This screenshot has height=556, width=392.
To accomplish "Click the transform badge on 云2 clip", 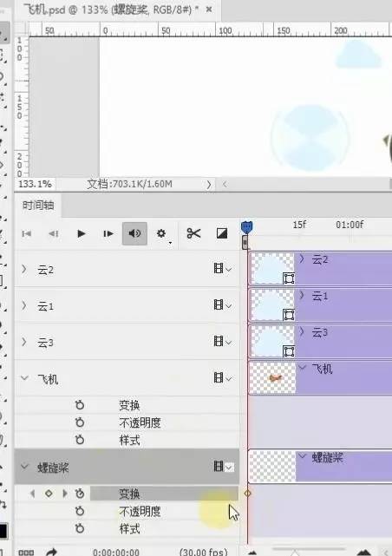I will [289, 278].
